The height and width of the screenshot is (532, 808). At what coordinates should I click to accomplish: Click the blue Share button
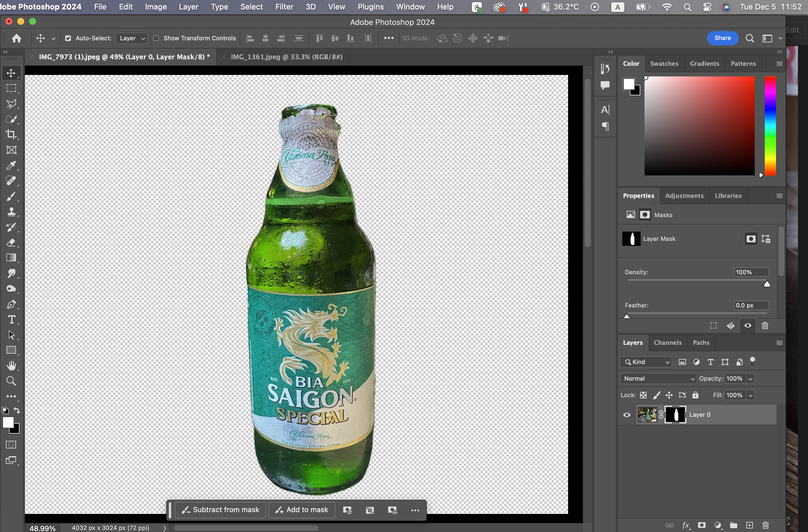coord(722,38)
